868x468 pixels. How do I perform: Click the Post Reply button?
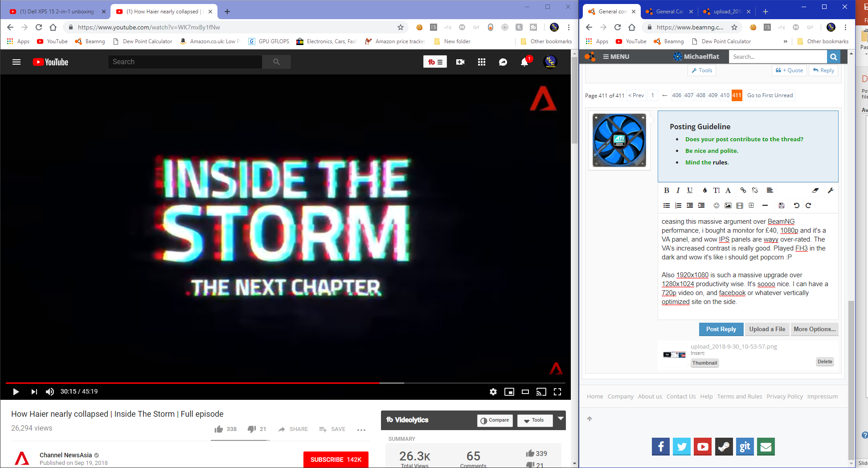tap(721, 329)
